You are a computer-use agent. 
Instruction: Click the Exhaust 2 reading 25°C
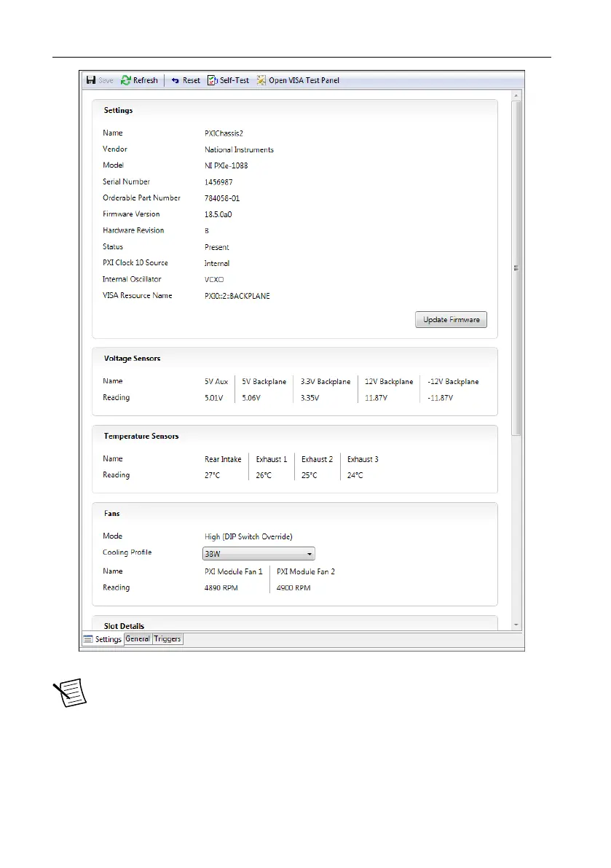pyautogui.click(x=309, y=475)
